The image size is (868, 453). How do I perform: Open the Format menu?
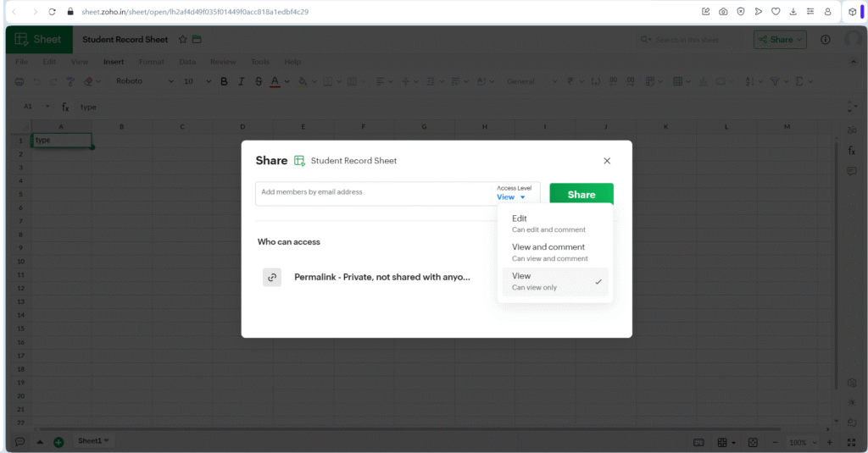(x=151, y=62)
